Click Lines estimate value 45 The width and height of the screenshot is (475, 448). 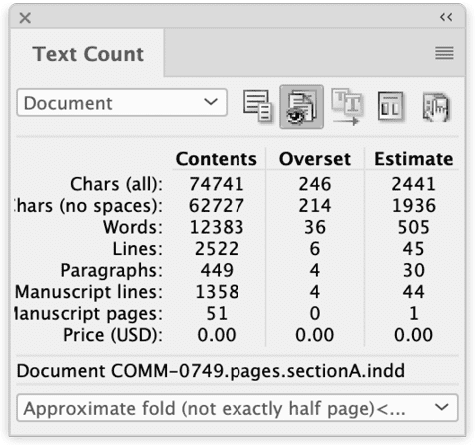tap(413, 249)
